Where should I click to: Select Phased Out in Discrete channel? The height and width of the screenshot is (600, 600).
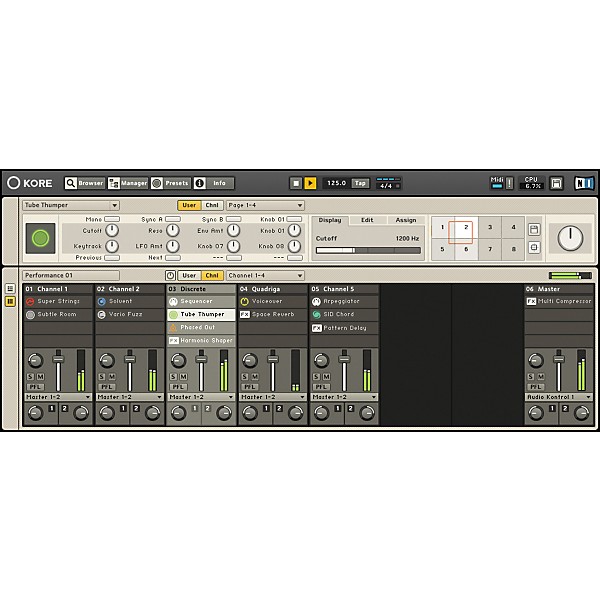pos(201,328)
